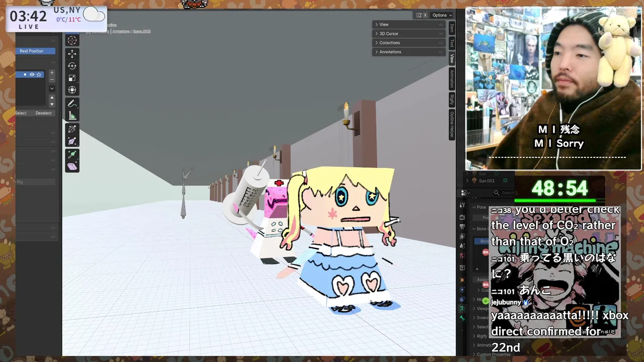
Task: Open the Object properties tab icon
Action: coord(462,280)
